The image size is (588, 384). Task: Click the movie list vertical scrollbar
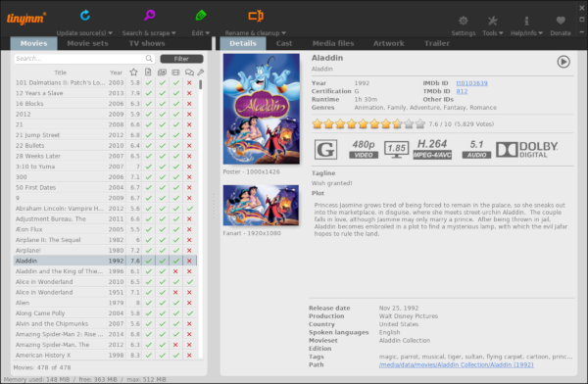pos(201,218)
